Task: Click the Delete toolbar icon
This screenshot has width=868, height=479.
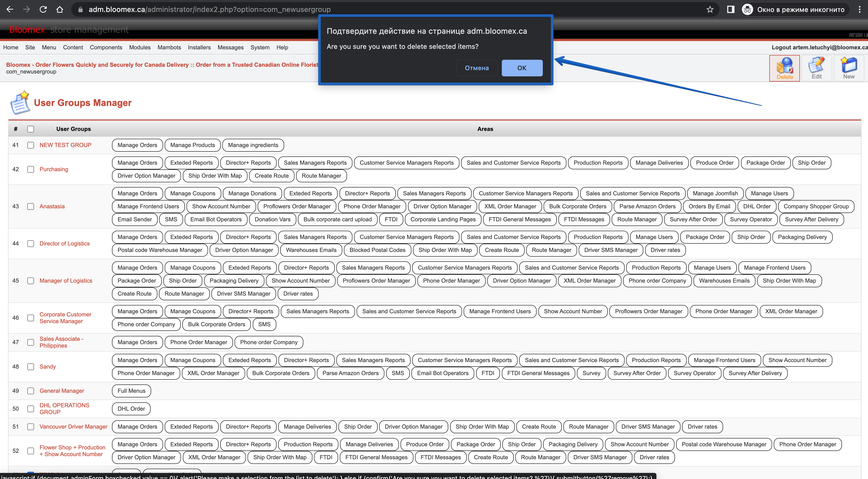Action: click(784, 68)
